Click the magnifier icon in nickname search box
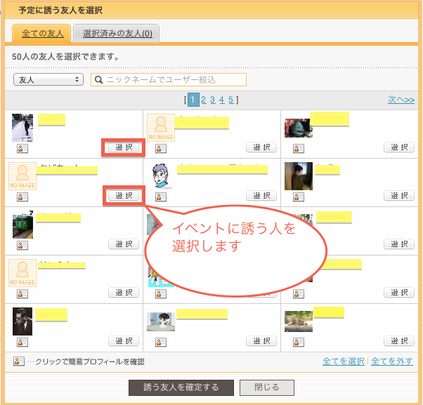Screen dimensions: 423x405 (99, 80)
